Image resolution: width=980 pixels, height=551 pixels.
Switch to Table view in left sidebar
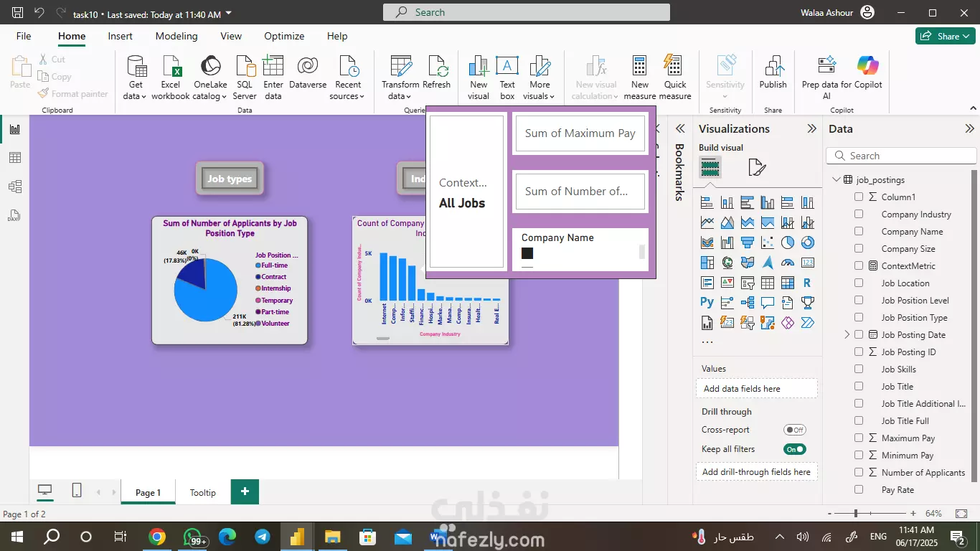15,158
